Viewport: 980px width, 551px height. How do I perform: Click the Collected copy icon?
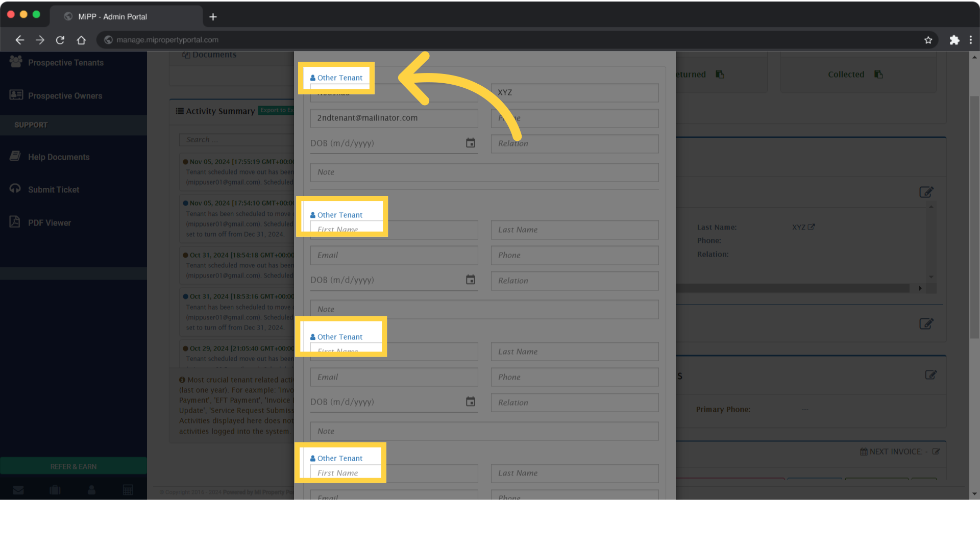(x=878, y=74)
